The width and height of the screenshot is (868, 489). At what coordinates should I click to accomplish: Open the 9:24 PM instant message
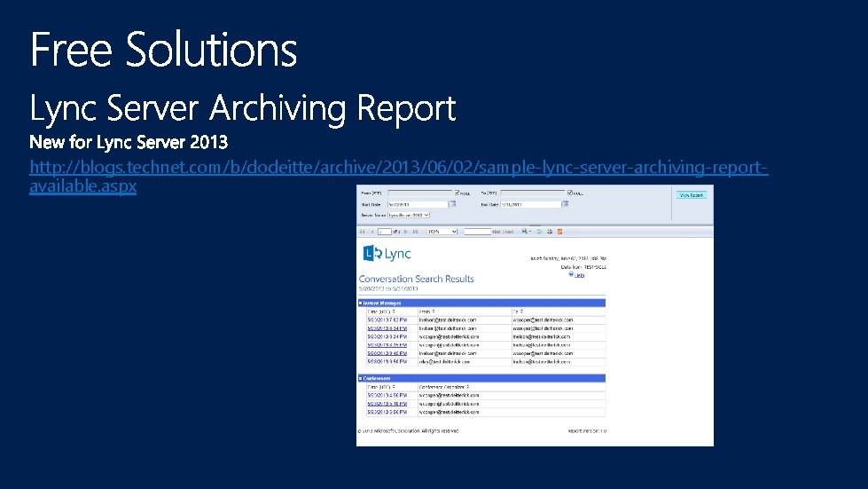(387, 336)
